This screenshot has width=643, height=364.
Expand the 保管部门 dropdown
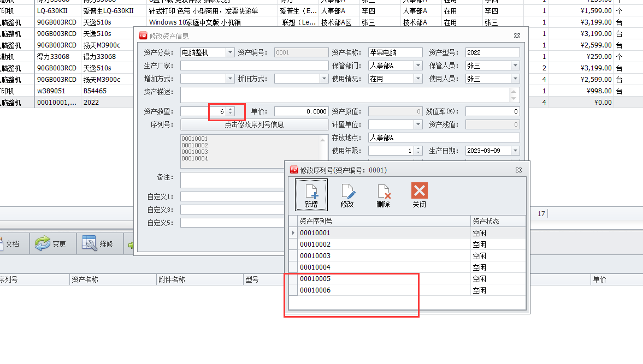coord(418,65)
